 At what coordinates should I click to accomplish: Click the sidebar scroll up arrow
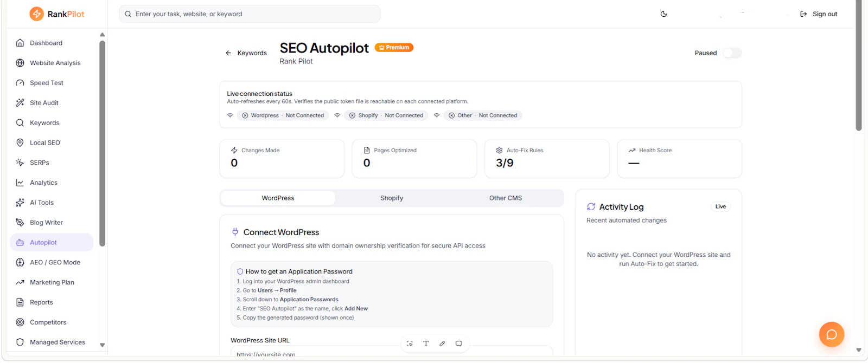(x=102, y=35)
